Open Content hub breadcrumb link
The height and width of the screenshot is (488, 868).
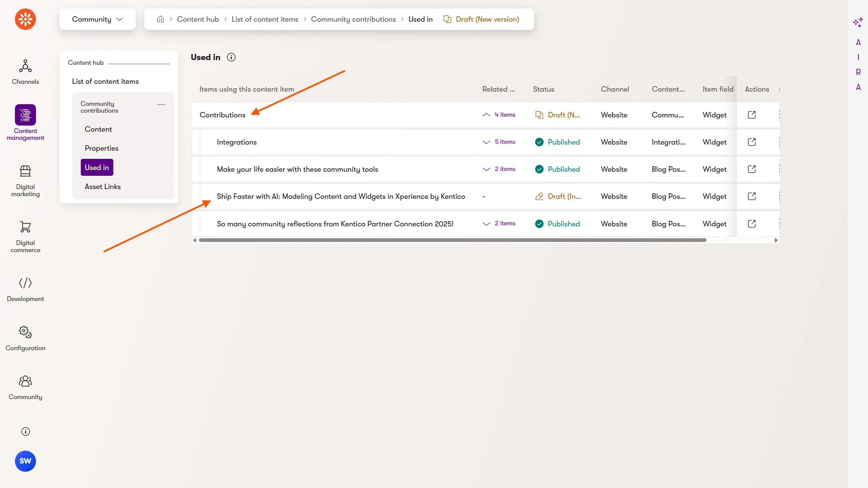tap(198, 19)
